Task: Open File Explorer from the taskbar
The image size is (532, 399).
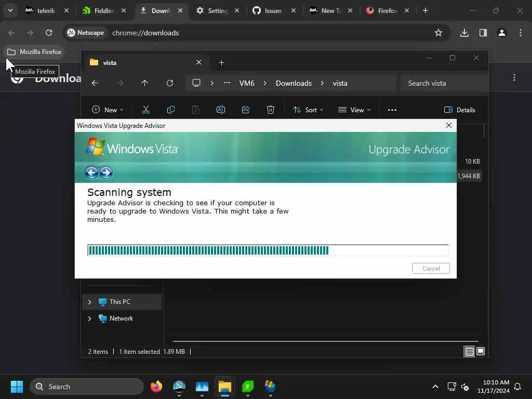Action: pyautogui.click(x=224, y=387)
